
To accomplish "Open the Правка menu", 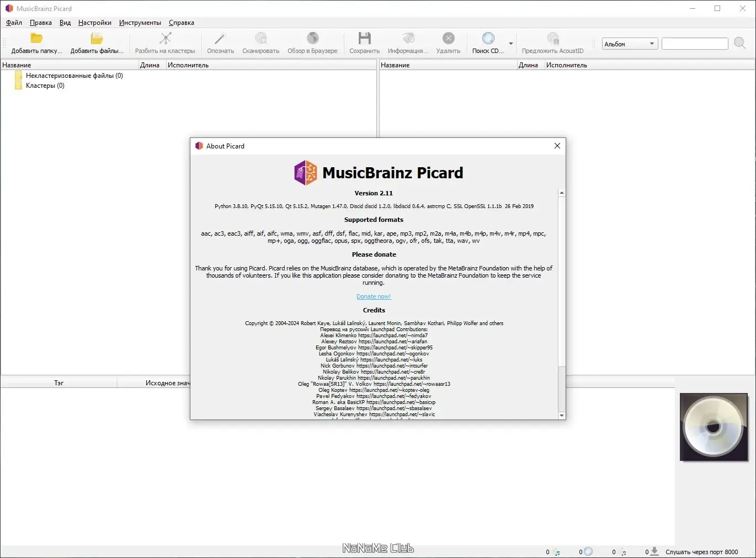I will 41,23.
